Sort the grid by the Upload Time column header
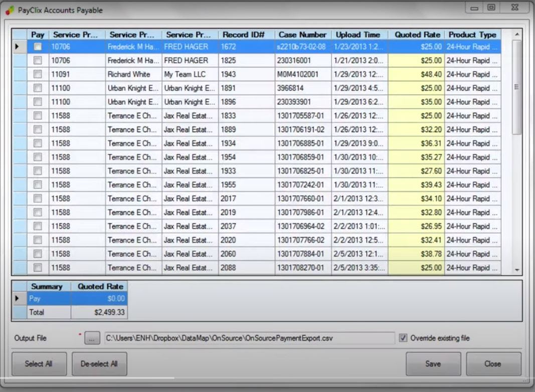Screen dimensions: 535x392 point(359,35)
